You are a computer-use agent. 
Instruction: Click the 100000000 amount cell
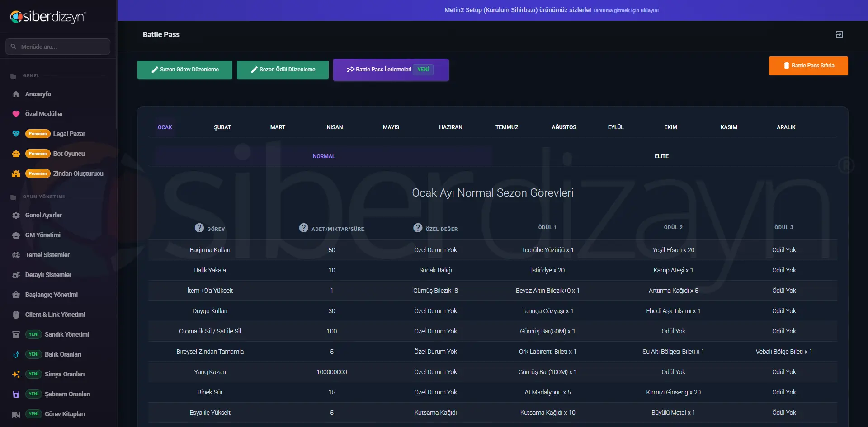click(332, 372)
